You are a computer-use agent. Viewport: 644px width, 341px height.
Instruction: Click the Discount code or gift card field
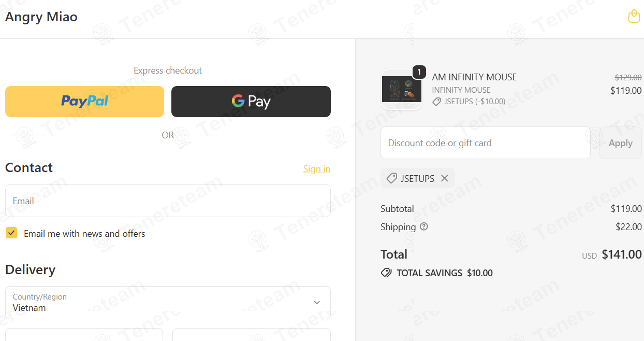click(x=485, y=143)
